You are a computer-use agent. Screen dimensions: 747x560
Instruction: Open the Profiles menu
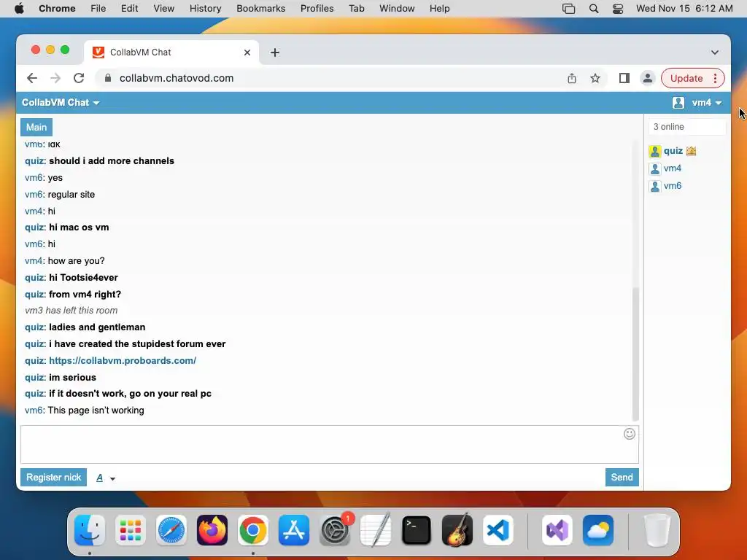click(317, 9)
